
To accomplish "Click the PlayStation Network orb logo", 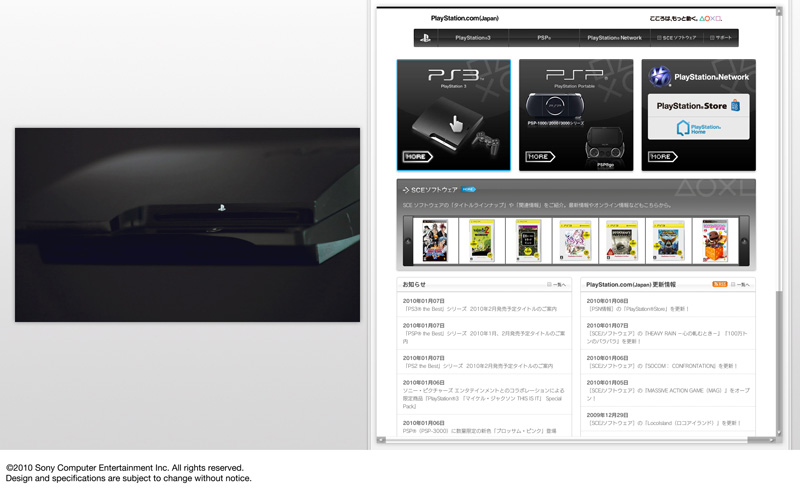I will [660, 76].
